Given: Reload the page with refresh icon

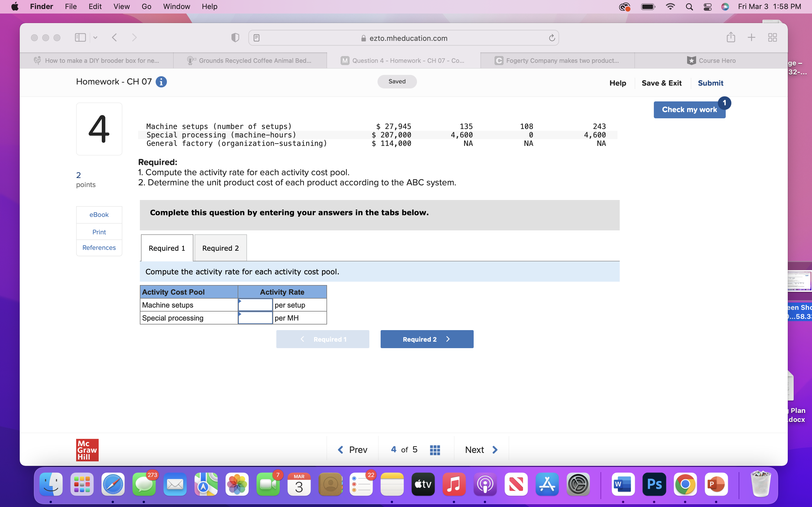Looking at the screenshot, I should (x=551, y=38).
